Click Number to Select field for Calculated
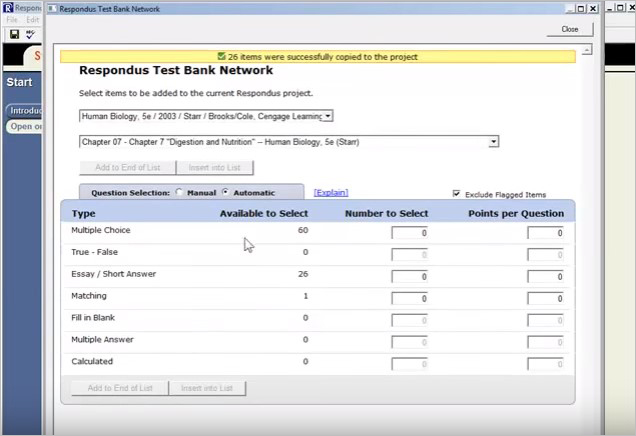 coord(409,364)
